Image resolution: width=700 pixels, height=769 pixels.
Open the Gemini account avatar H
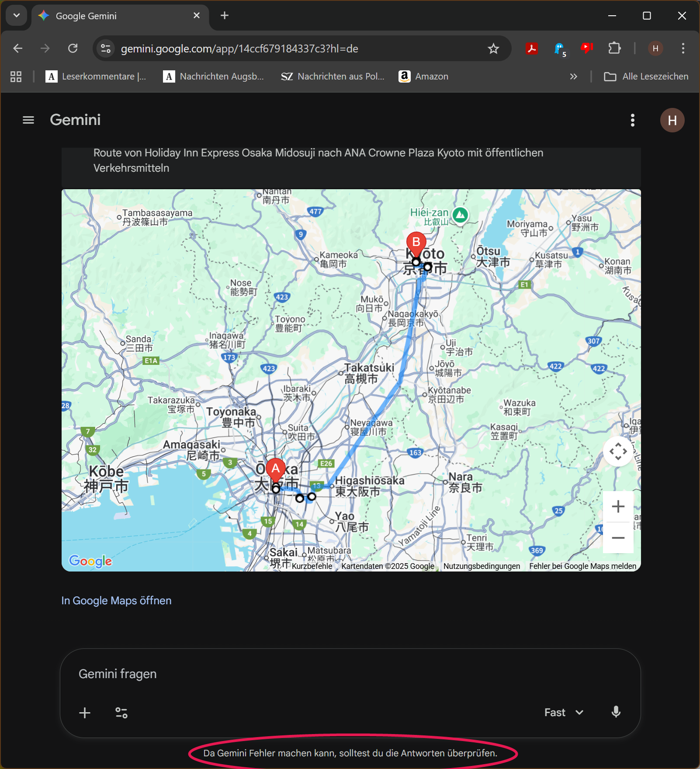tap(672, 120)
